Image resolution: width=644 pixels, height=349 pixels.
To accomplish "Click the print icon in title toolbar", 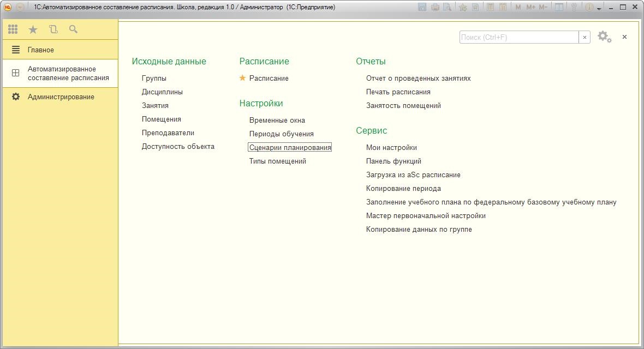I will click(435, 7).
